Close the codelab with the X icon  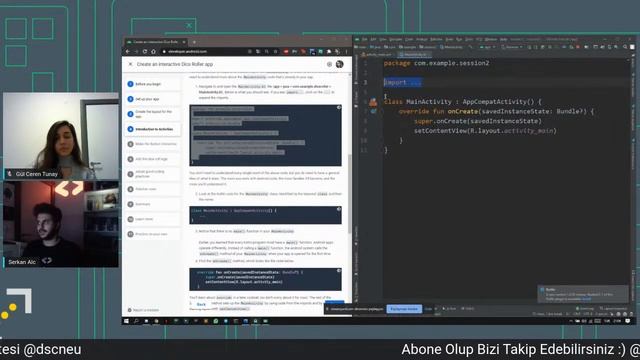click(130, 64)
